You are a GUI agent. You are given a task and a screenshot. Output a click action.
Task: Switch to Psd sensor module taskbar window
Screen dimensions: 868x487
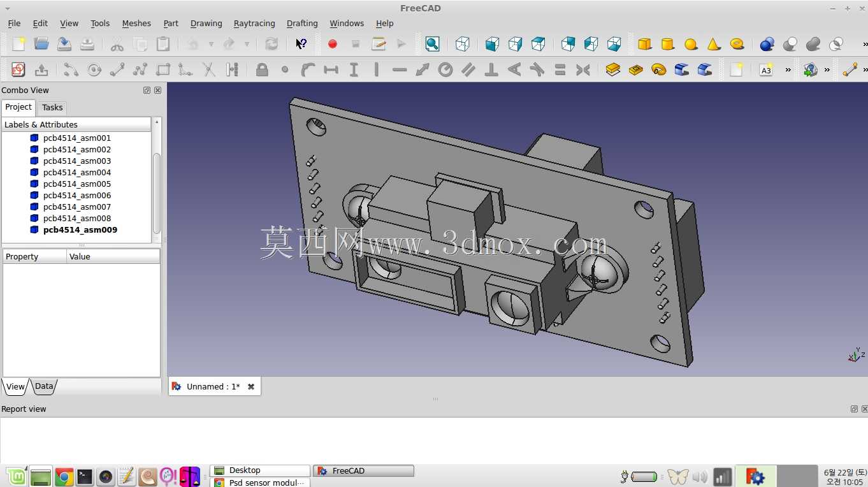pos(260,483)
